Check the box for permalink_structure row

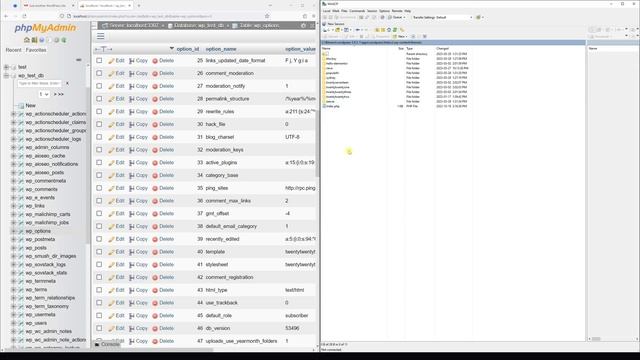99,99
